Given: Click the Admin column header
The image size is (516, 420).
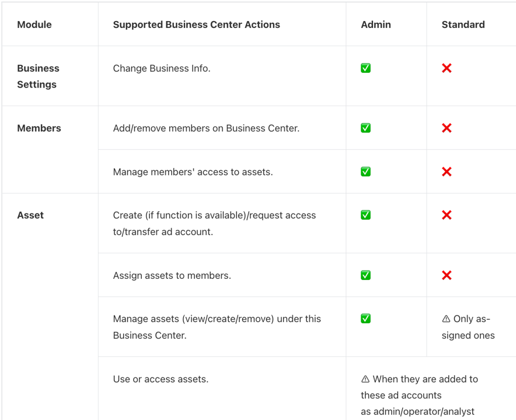Looking at the screenshot, I should pos(376,24).
